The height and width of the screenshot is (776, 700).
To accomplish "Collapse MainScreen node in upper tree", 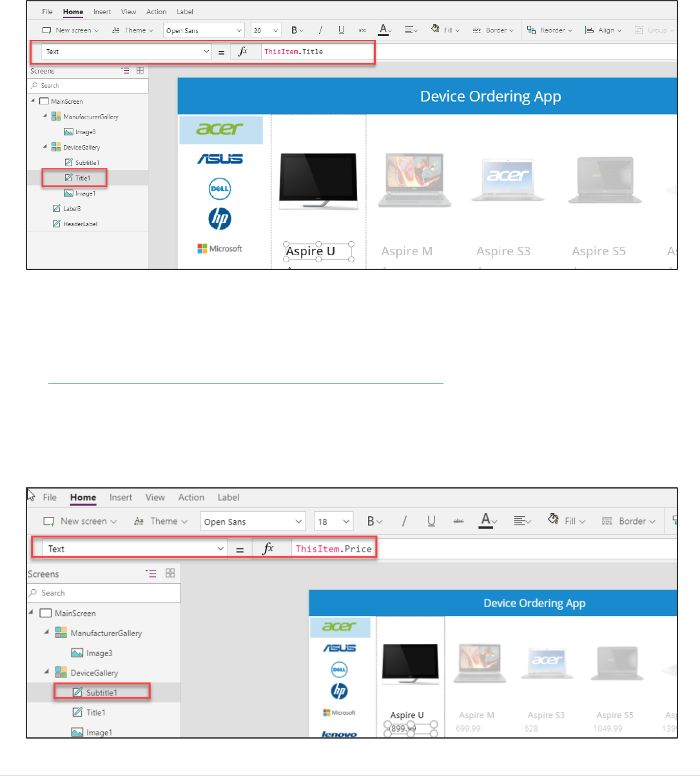I will pos(34,101).
